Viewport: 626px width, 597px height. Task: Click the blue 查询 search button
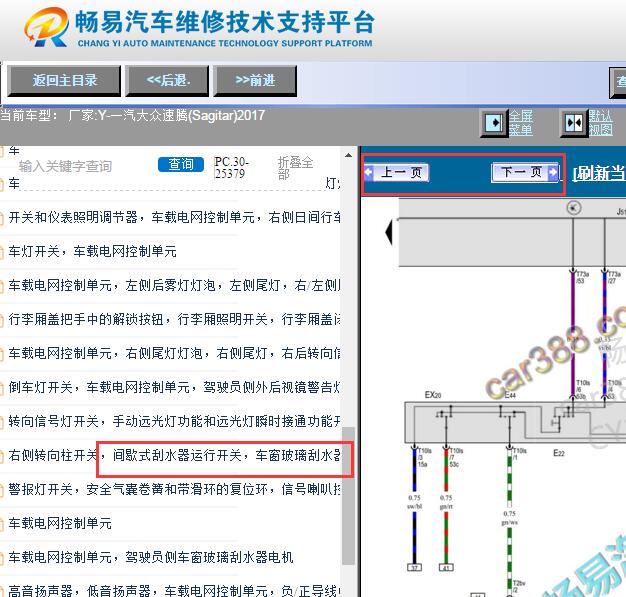(181, 164)
